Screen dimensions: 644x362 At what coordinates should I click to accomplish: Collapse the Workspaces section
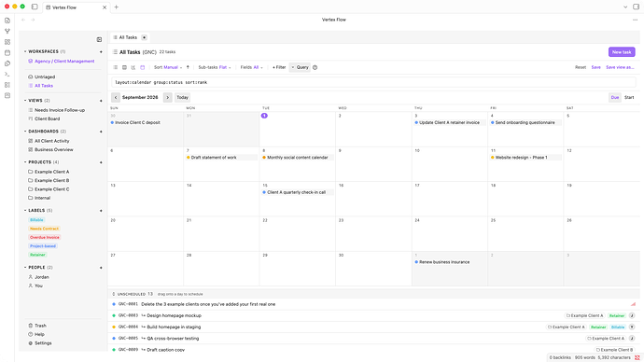point(25,51)
